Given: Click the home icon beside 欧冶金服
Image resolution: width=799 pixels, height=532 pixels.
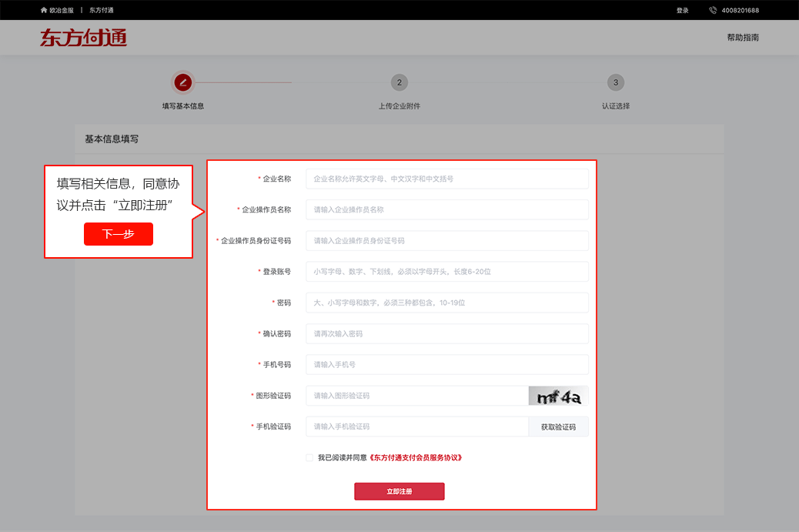Looking at the screenshot, I should (44, 10).
